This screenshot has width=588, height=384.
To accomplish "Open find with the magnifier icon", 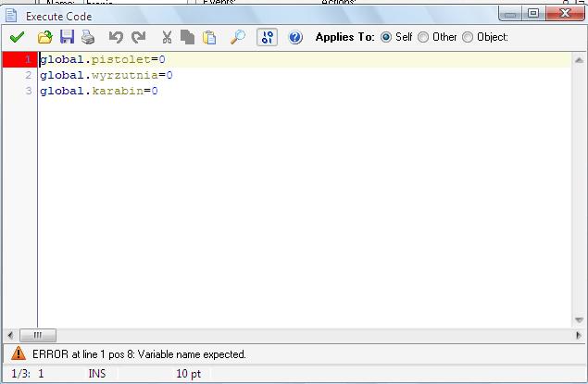I will pos(237,38).
